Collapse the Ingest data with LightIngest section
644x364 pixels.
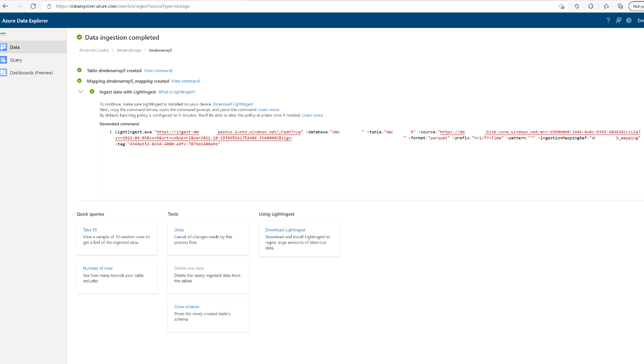click(80, 92)
